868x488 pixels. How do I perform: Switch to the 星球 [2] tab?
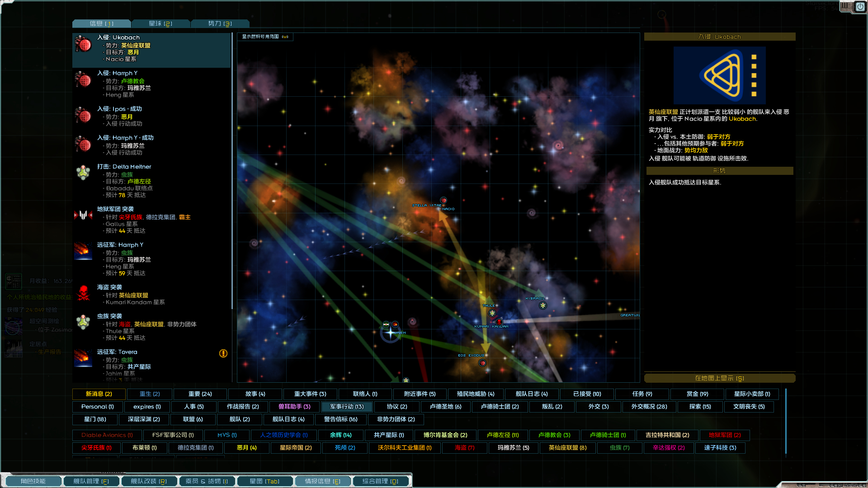click(160, 23)
